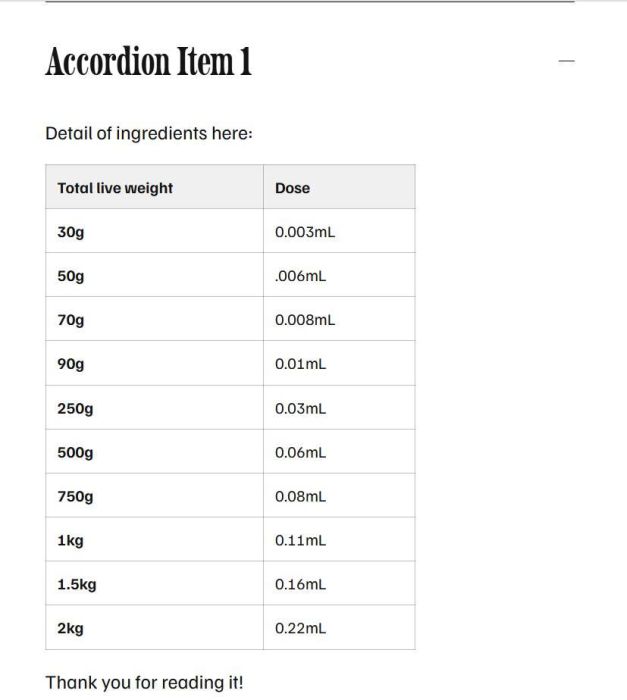The height and width of the screenshot is (700, 627).
Task: Click the Detail of ingredients here text
Action: pos(149,133)
